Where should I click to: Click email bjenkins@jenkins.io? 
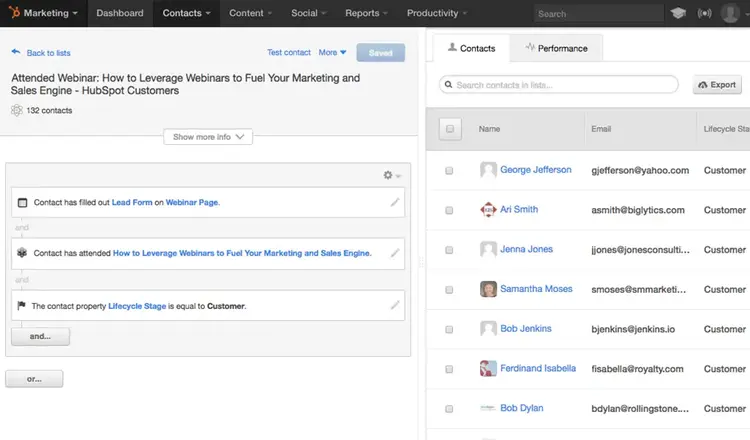click(x=633, y=329)
